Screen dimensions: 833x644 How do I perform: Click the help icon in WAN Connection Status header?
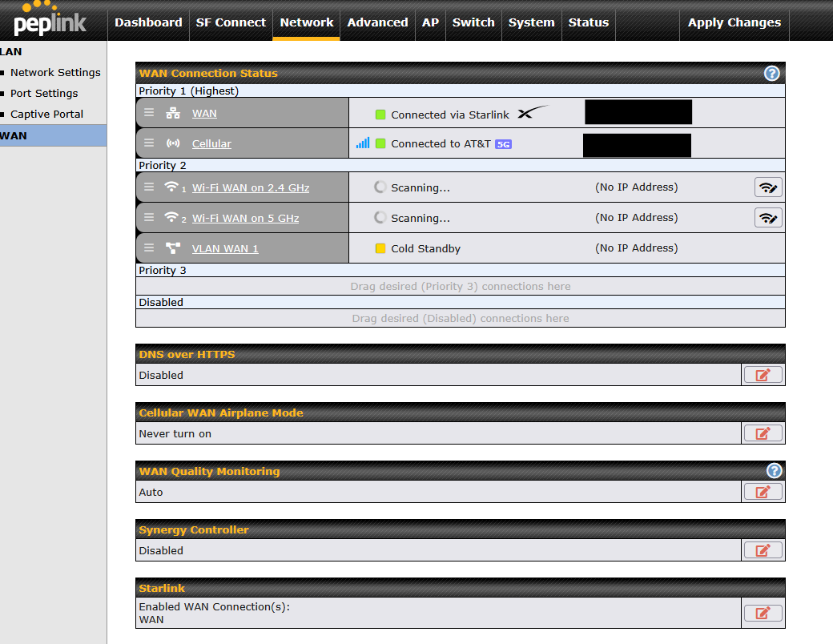[771, 73]
